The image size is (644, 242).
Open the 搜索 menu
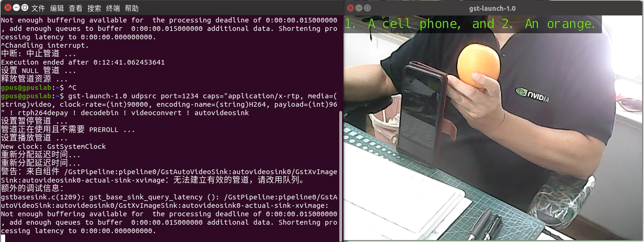coord(94,8)
